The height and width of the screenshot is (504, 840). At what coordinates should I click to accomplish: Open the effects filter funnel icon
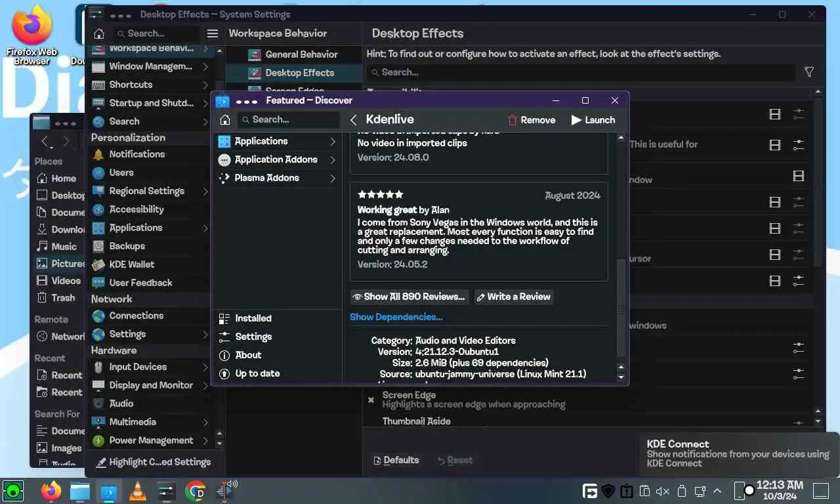pyautogui.click(x=809, y=72)
